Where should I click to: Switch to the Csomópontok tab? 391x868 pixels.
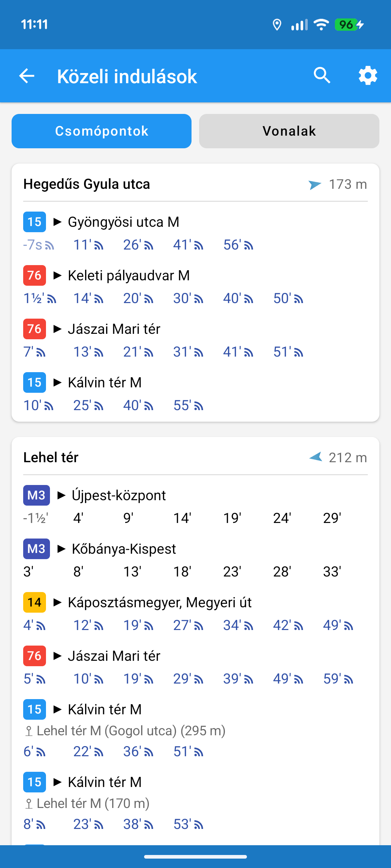coord(102,131)
